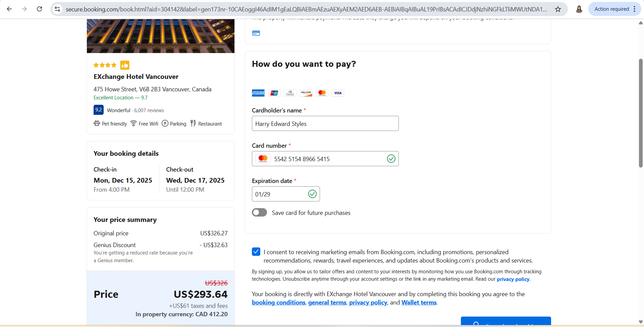Open the Wallet terms link

[x=419, y=302]
